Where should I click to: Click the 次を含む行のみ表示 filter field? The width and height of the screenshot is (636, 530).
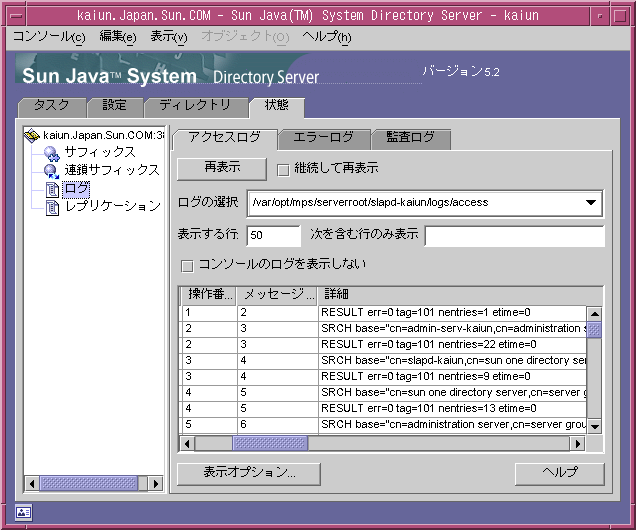(x=514, y=236)
